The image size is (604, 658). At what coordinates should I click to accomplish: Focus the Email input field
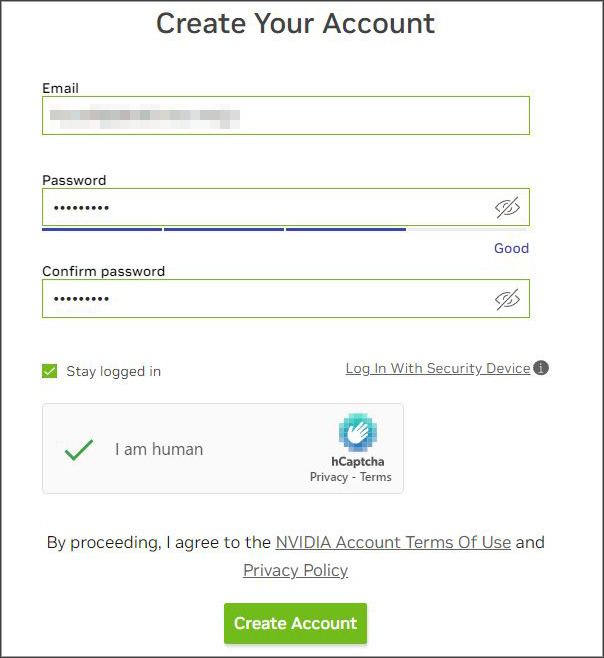tap(285, 116)
